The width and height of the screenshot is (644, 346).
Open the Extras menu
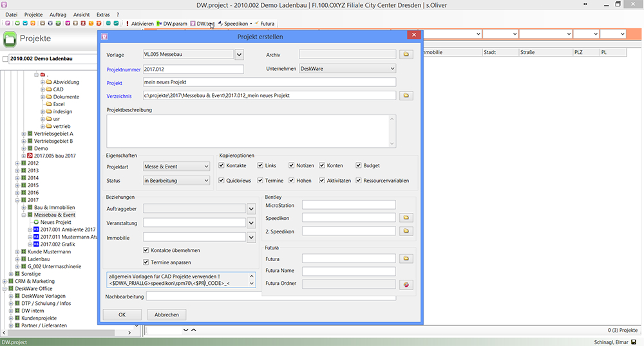(x=103, y=14)
